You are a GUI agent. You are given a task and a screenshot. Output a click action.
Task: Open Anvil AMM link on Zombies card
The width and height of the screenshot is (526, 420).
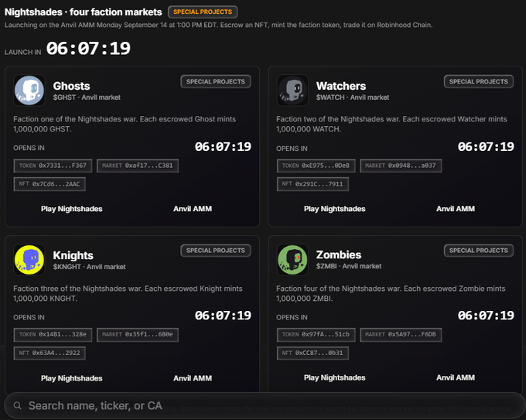456,377
